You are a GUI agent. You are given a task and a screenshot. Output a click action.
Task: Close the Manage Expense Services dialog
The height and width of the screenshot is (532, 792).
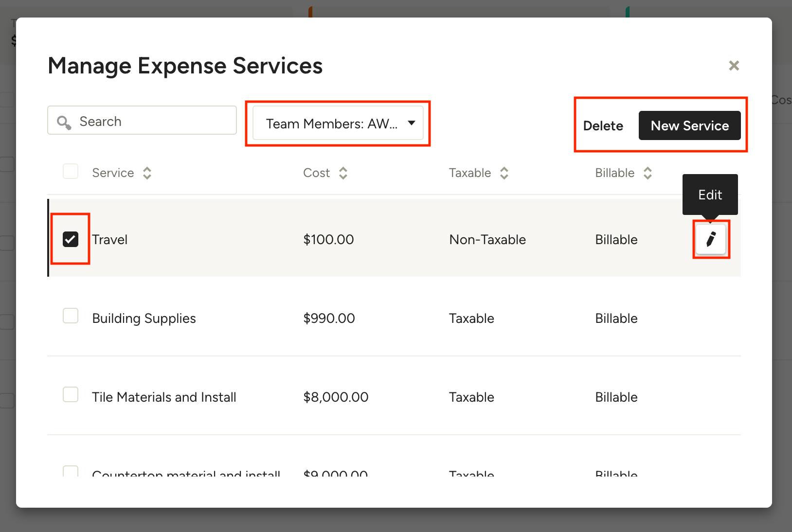coord(734,66)
